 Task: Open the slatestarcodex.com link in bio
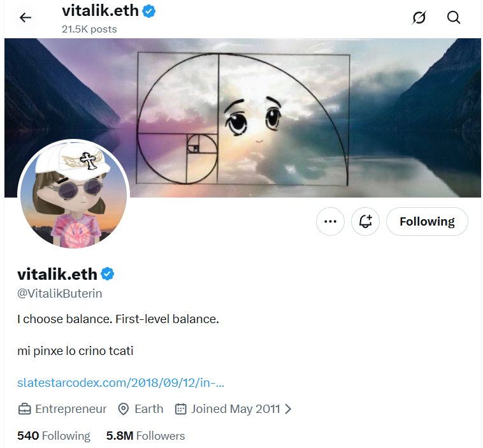click(121, 382)
